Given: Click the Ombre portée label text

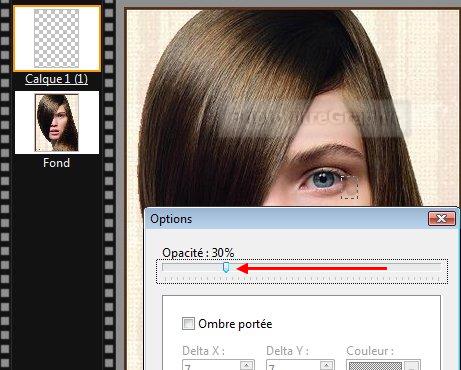Looking at the screenshot, I should click(235, 324).
